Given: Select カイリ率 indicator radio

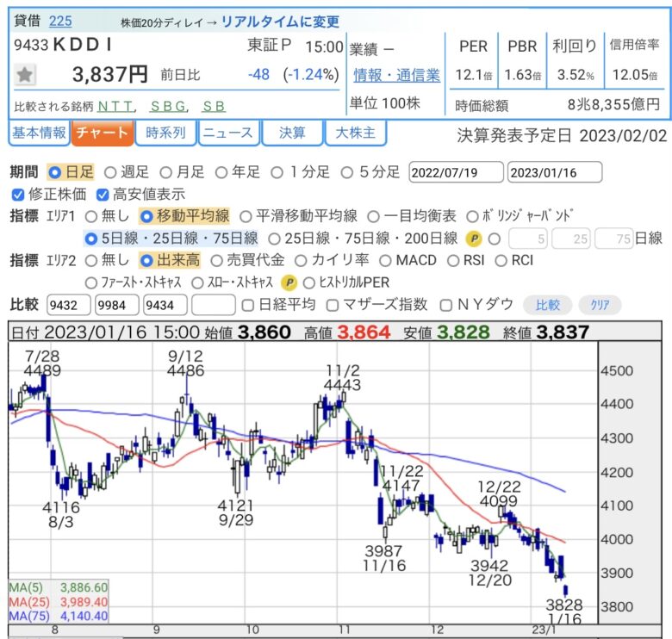Looking at the screenshot, I should (x=301, y=261).
